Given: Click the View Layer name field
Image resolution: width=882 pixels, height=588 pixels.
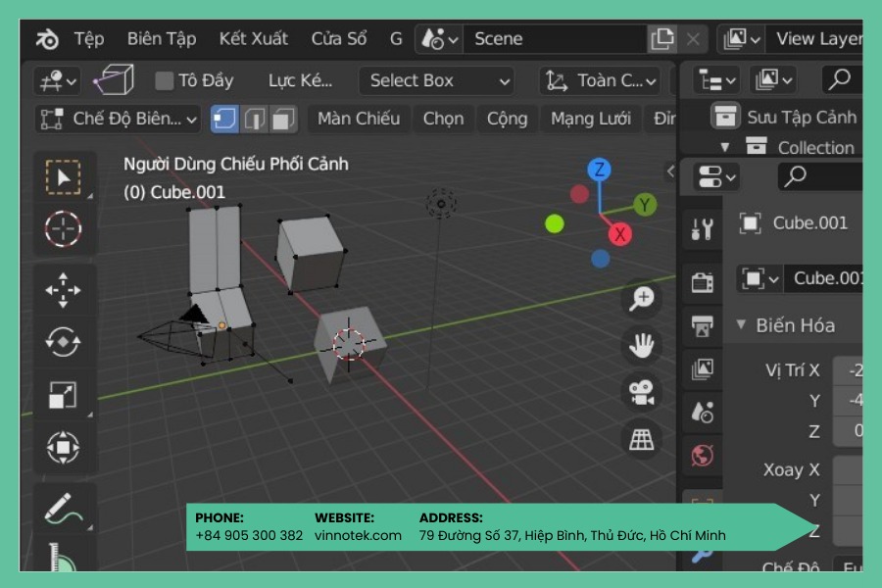Looking at the screenshot, I should (x=815, y=39).
